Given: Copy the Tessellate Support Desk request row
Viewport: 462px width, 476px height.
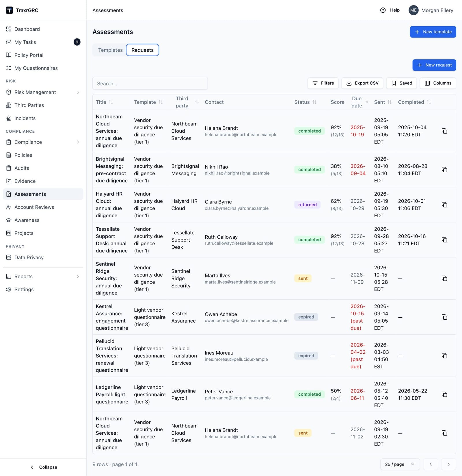Looking at the screenshot, I should point(444,240).
